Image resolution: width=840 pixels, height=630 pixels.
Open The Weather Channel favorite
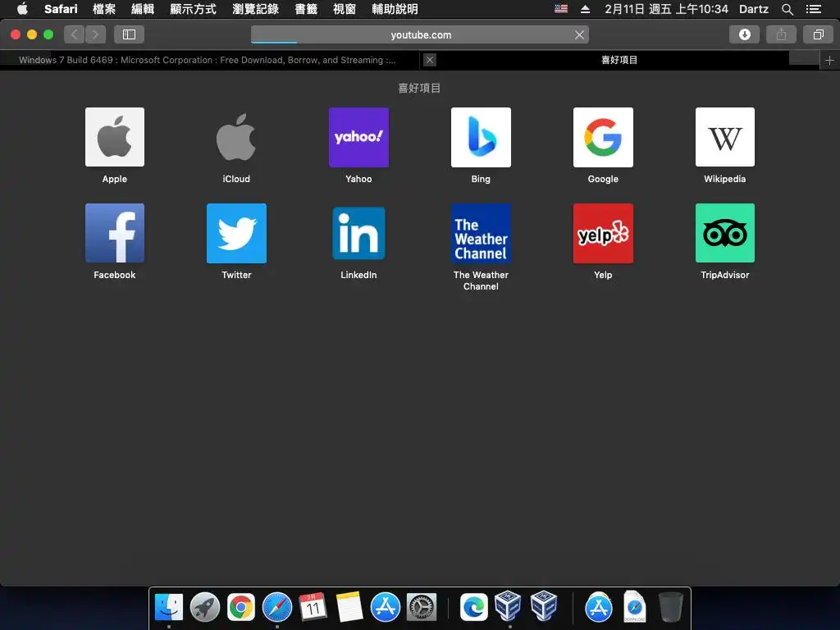(x=481, y=233)
